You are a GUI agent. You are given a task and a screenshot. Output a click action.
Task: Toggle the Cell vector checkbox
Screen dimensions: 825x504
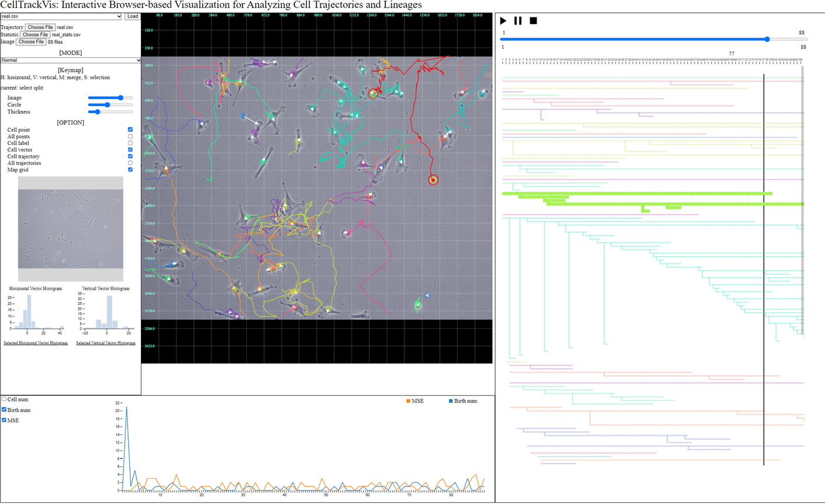(x=130, y=150)
